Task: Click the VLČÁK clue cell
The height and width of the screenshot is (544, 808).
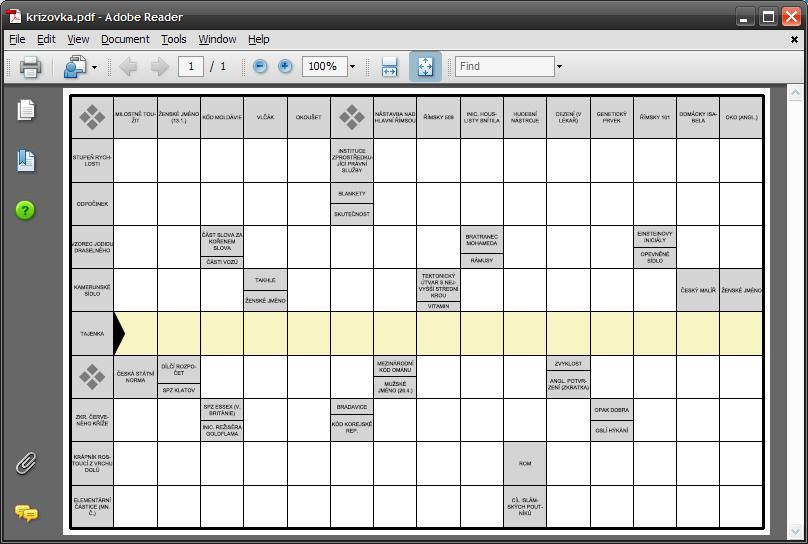Action: click(x=265, y=117)
